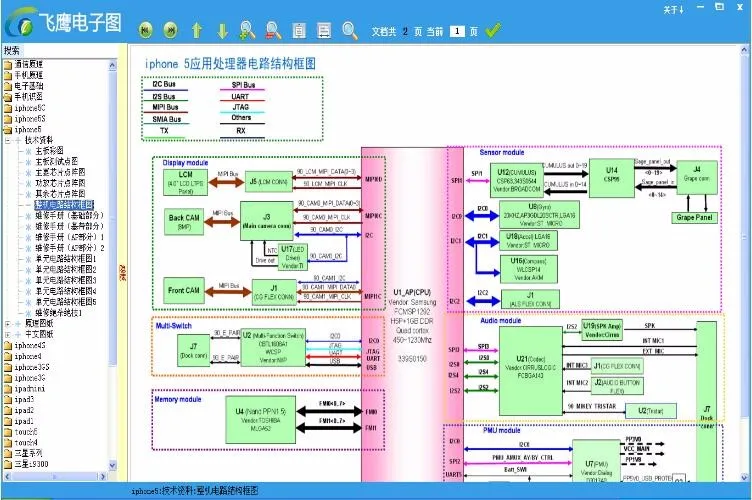Open the iphone4 folder

(x=23, y=357)
